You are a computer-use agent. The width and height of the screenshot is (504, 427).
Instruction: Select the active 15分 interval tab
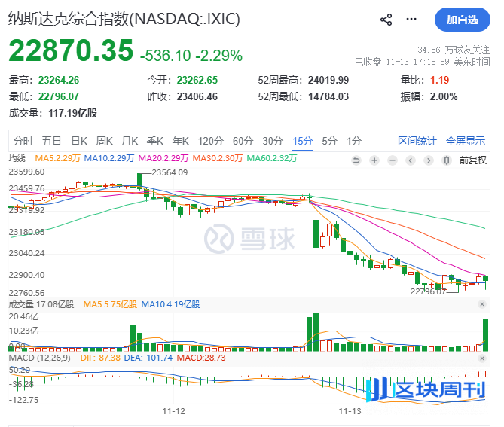[x=302, y=141]
